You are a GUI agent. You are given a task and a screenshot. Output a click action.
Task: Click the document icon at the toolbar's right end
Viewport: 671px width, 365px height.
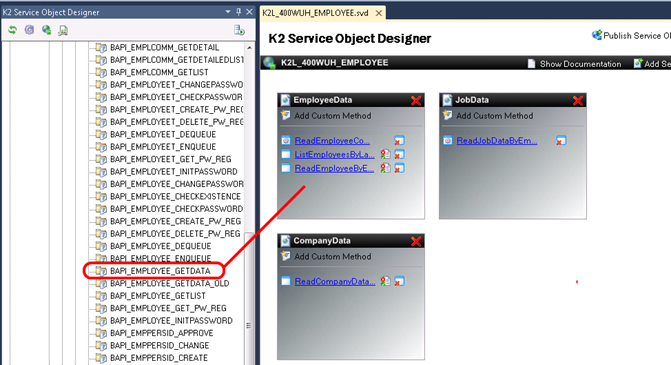click(x=239, y=30)
